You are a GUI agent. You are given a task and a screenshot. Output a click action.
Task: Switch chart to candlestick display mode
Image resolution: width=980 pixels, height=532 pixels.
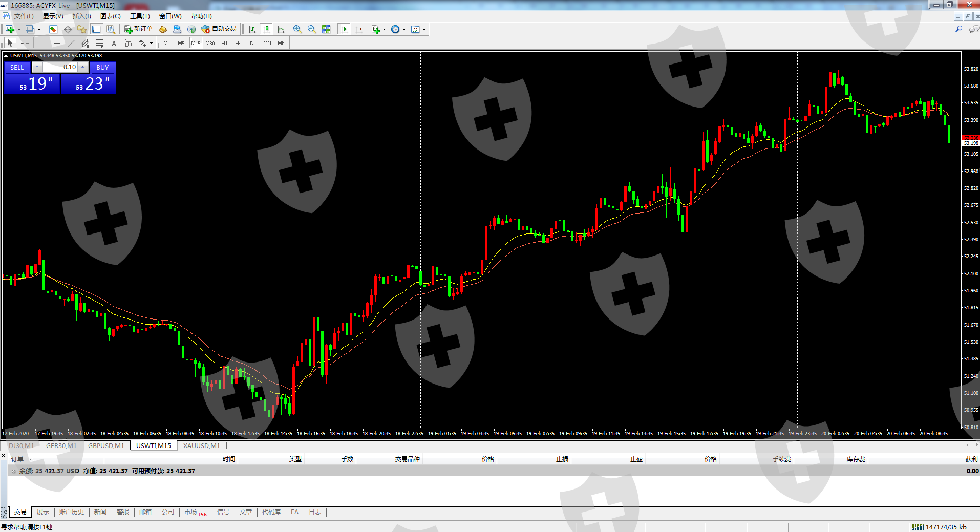tap(266, 29)
